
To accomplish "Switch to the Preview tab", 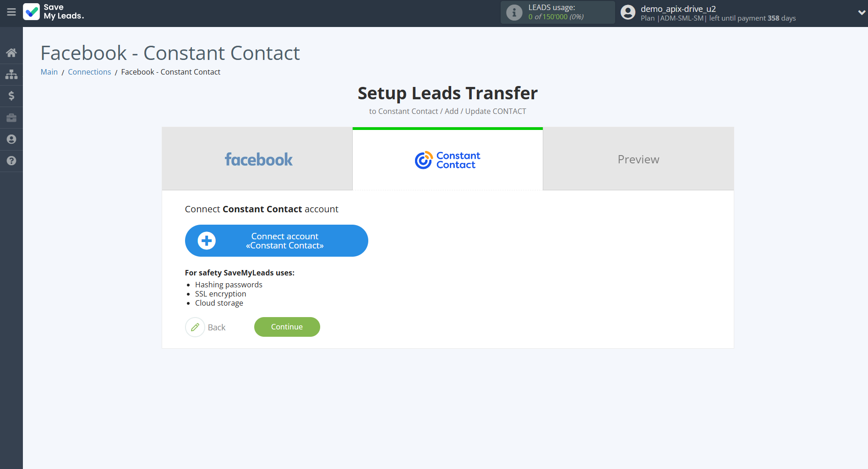I will pos(639,159).
